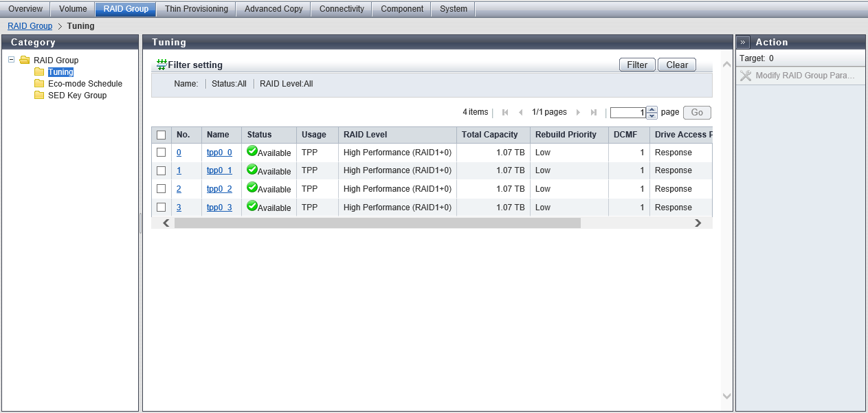
Task: Go to the first page icon
Action: [x=505, y=113]
